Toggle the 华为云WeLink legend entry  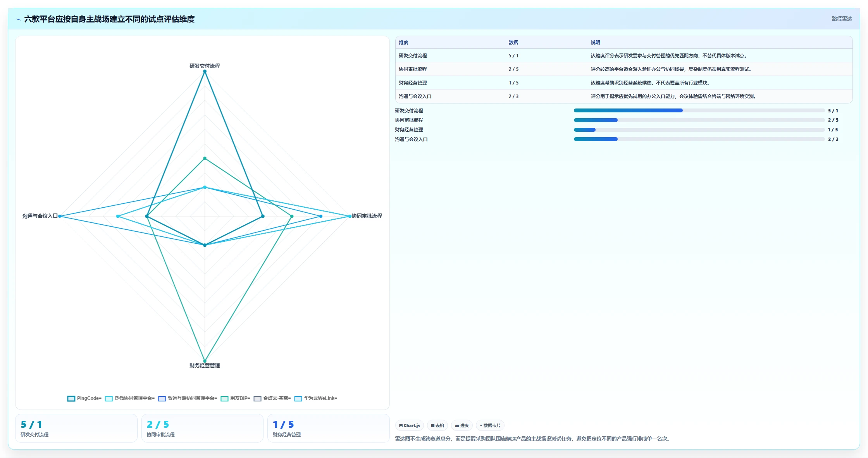pos(316,398)
